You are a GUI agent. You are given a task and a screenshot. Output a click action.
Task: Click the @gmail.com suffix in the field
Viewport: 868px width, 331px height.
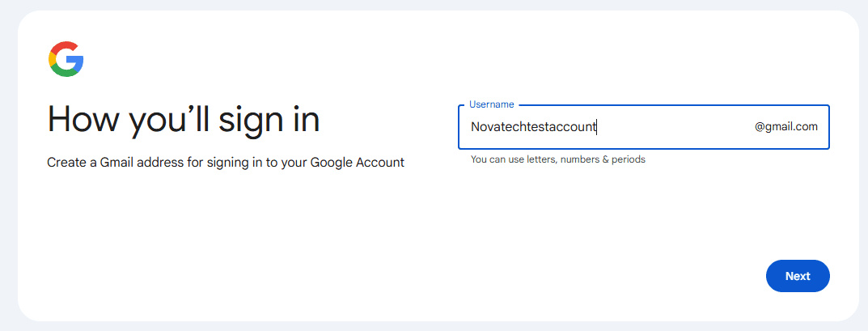[x=786, y=127]
